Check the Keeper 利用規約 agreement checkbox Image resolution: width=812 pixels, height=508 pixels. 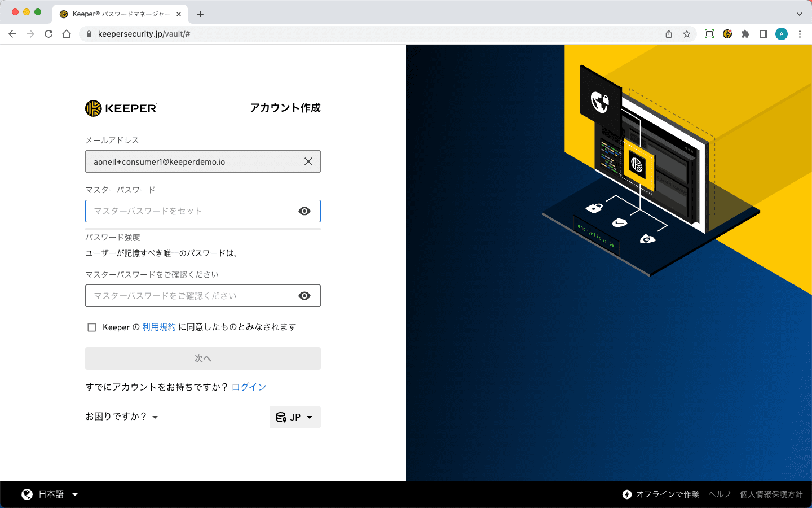[x=92, y=327]
